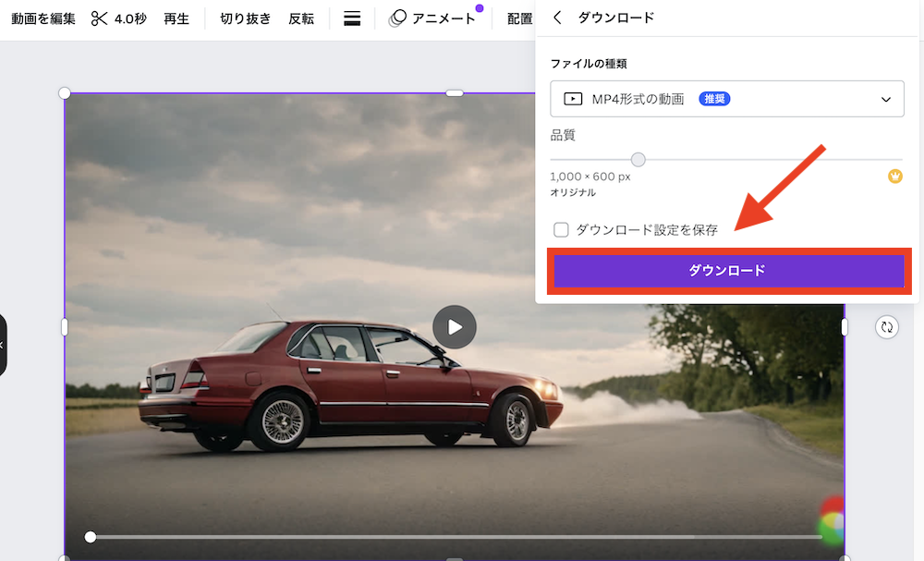The width and height of the screenshot is (924, 561).
Task: Open the MP4形式の動画 file type dropdown
Action: 726,98
